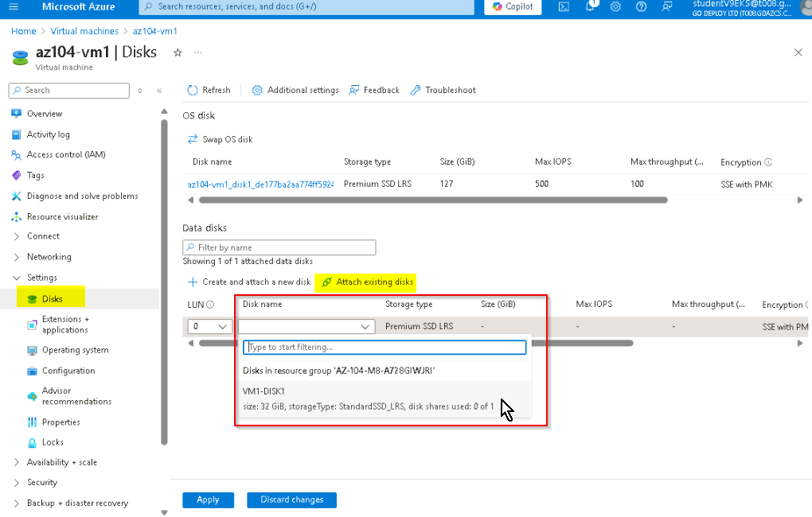Open the LUN 0 dropdown
This screenshot has height=517, width=812.
[209, 327]
